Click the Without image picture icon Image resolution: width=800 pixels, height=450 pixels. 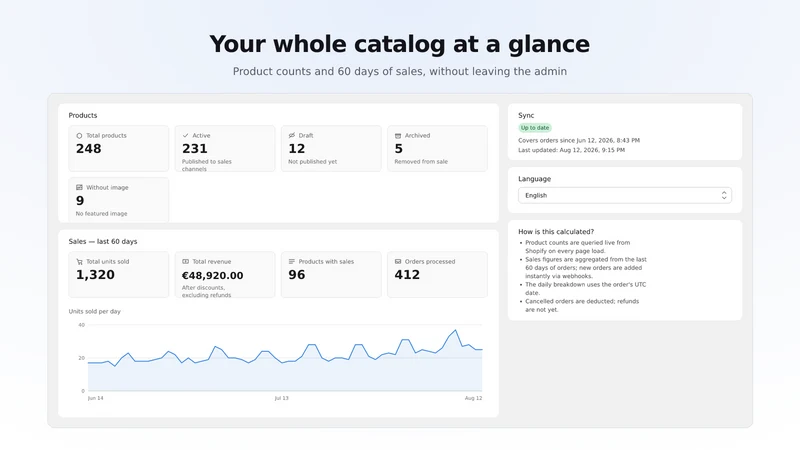click(79, 188)
